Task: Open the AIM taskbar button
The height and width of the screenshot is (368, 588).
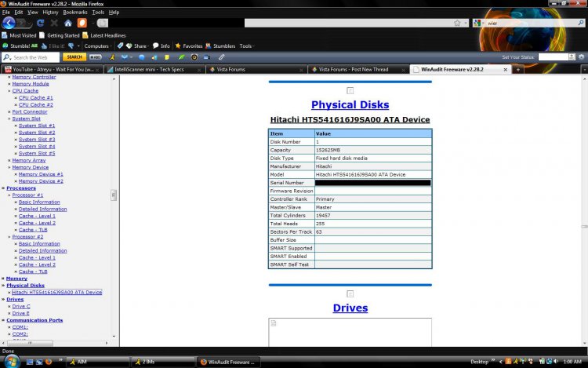Action: coord(98,362)
